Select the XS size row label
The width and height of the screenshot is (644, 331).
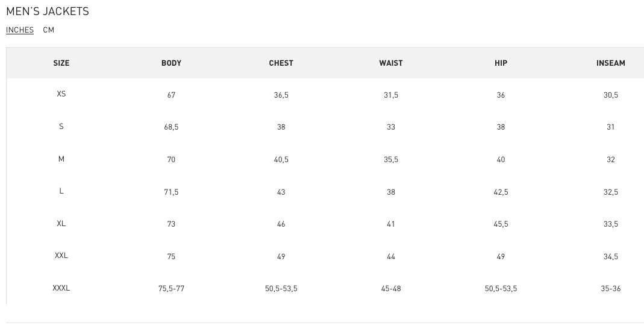pyautogui.click(x=61, y=93)
